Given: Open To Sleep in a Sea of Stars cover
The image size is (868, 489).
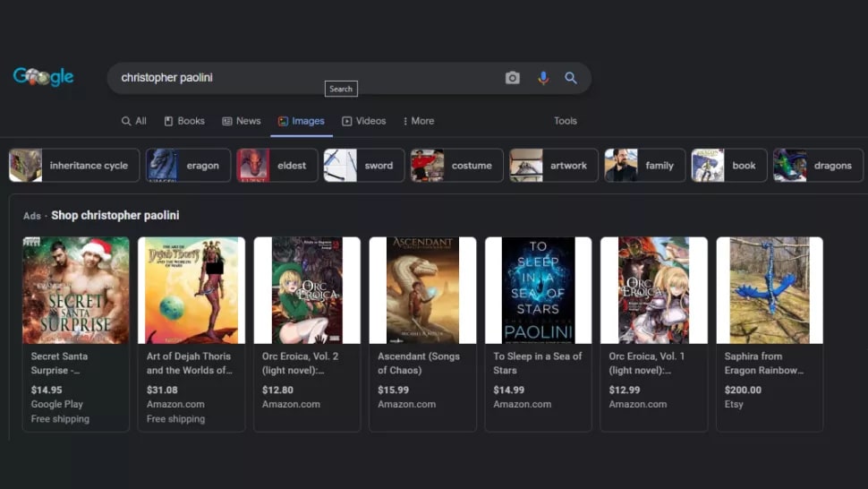Looking at the screenshot, I should 538,290.
